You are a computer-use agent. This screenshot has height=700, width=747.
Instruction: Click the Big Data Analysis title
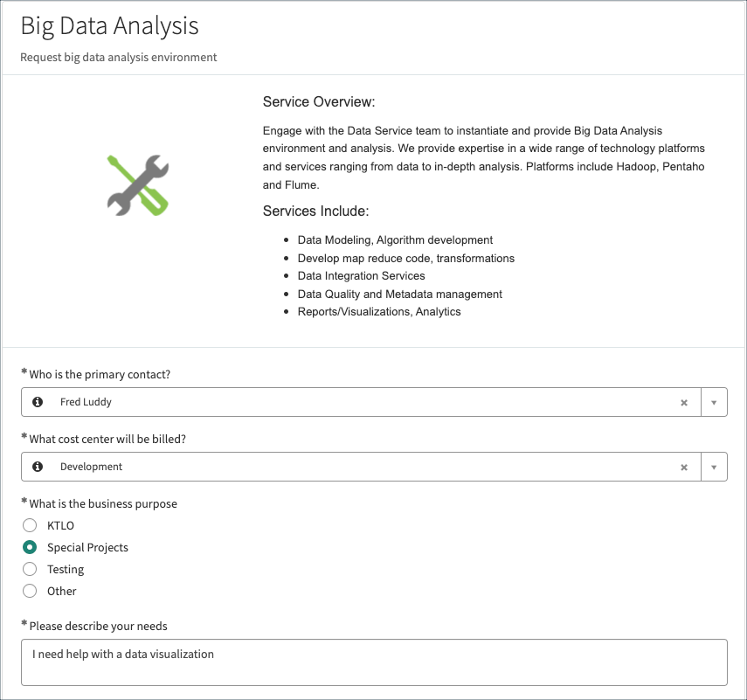click(x=109, y=26)
